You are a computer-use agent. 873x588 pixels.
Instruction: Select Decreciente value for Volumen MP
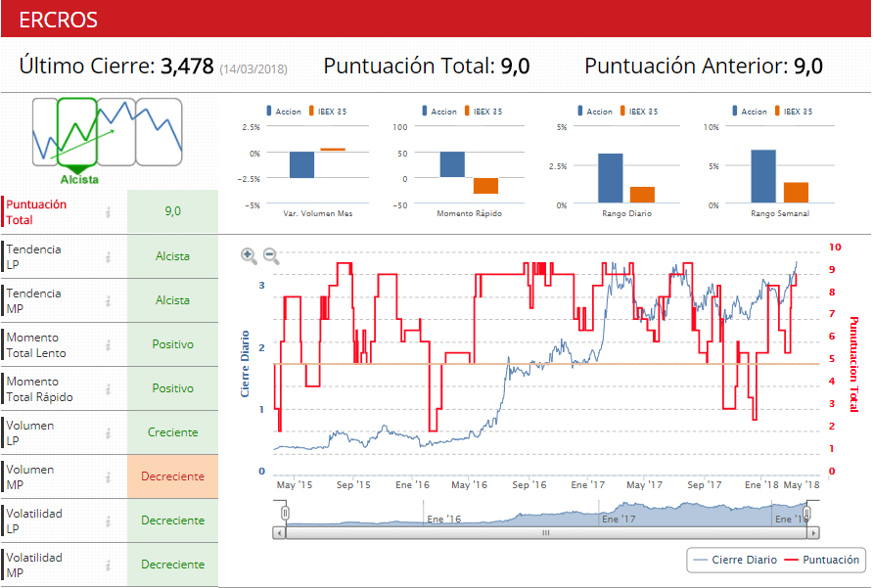(x=172, y=476)
